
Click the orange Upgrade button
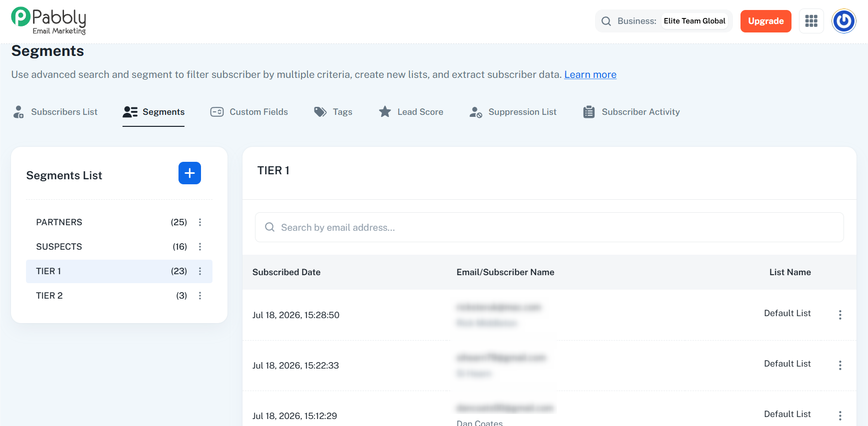(x=765, y=21)
